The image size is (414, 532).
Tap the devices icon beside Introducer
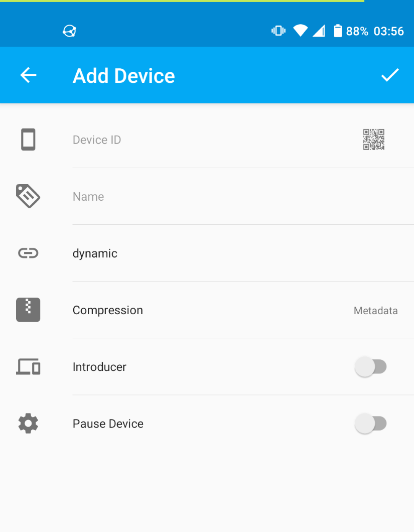coord(28,367)
